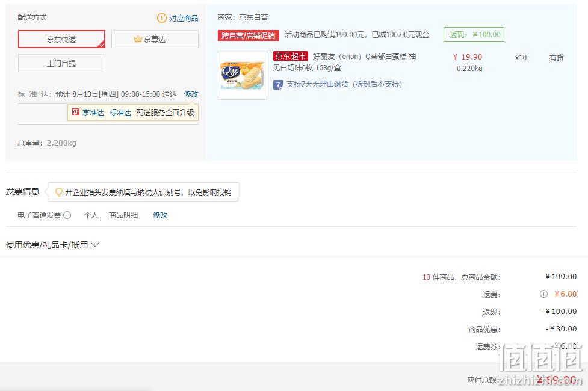Click the item weight 0.220kg

pyautogui.click(x=469, y=68)
